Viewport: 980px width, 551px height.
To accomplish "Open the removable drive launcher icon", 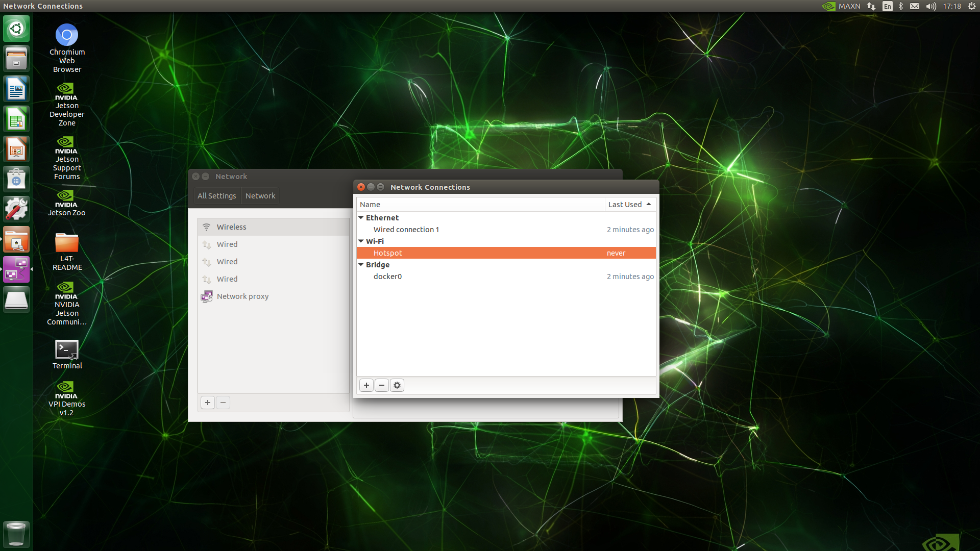I will coord(16,299).
